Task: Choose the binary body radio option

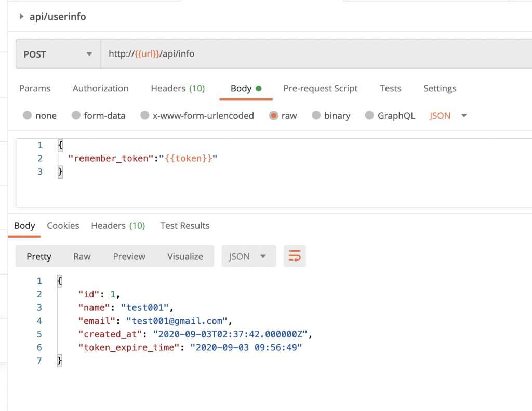Action: (x=316, y=115)
